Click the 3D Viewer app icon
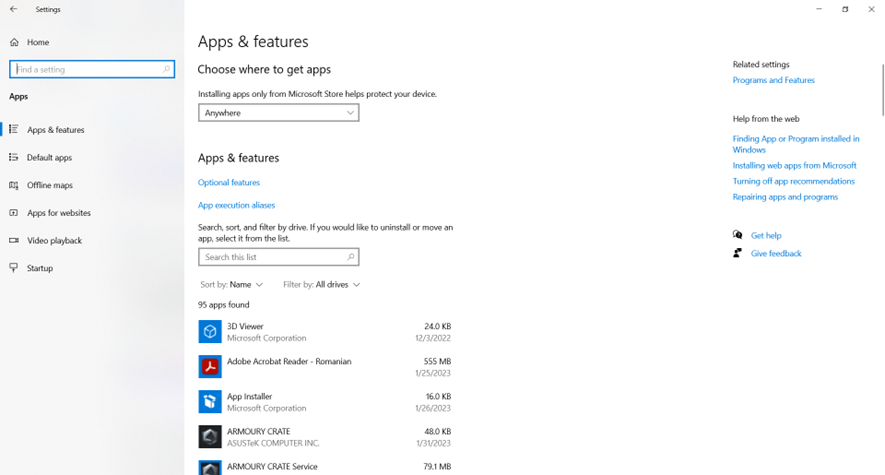This screenshot has height=475, width=885. (210, 331)
